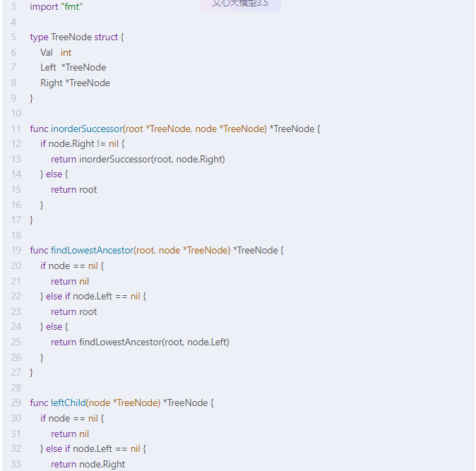Click 'return root' on line 23
The width and height of the screenshot is (476, 471).
pyautogui.click(x=73, y=311)
